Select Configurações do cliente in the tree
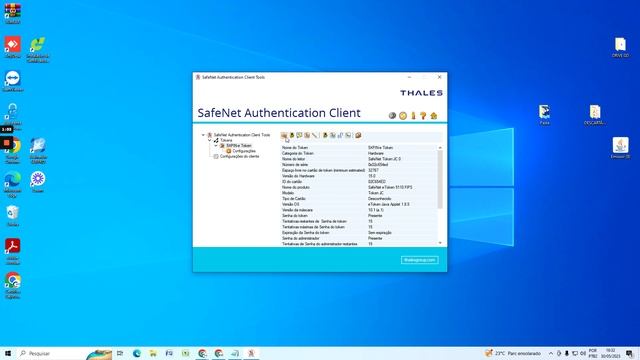 point(240,156)
